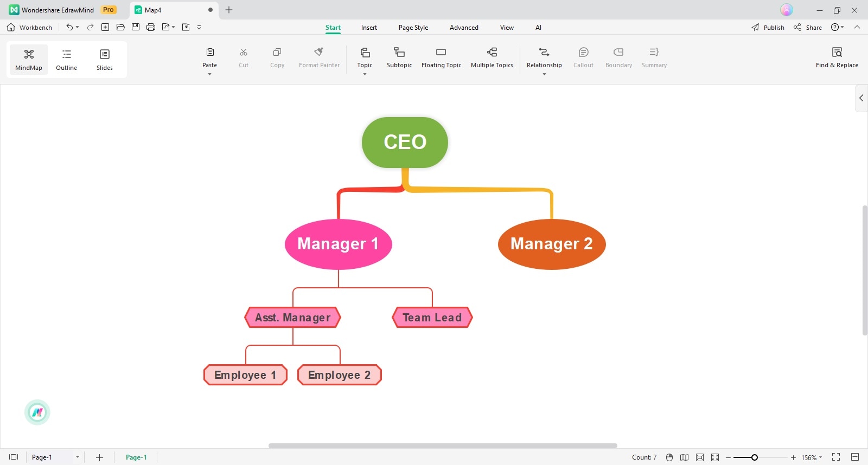Select the CEO root node
Screen dimensions: 868x465
coord(405,142)
